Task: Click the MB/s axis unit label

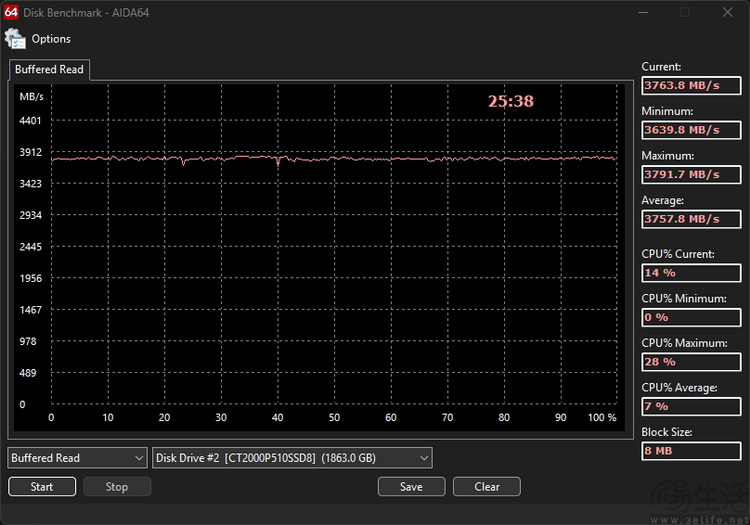Action: (31, 97)
